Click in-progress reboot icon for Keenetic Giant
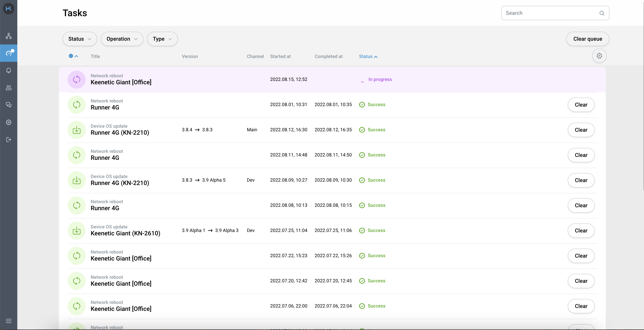Image resolution: width=644 pixels, height=330 pixels. tap(77, 80)
